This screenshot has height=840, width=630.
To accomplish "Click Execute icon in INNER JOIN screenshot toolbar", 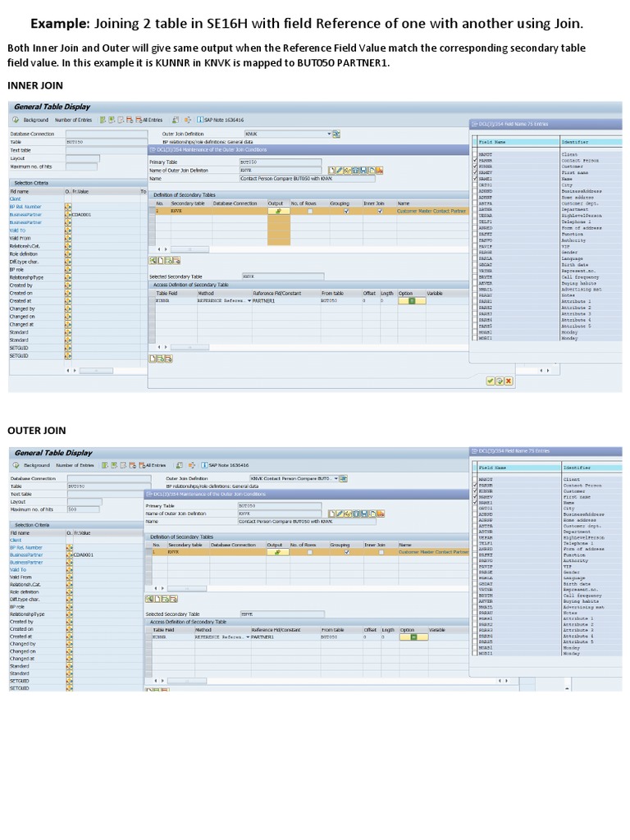I will click(16, 120).
